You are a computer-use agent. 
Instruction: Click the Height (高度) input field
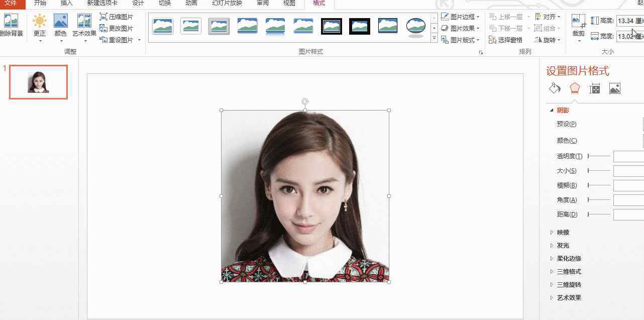click(x=630, y=21)
